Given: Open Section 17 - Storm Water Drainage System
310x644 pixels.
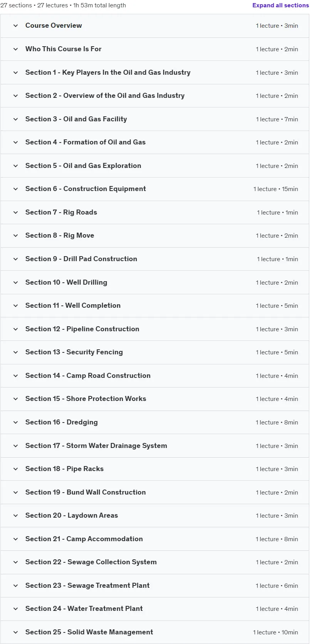Looking at the screenshot, I should click(x=155, y=446).
